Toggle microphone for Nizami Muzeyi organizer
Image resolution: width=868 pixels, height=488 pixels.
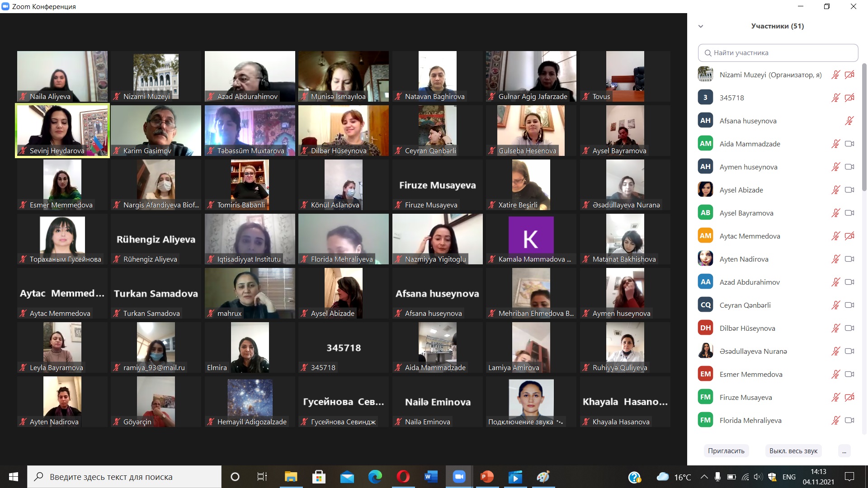835,75
